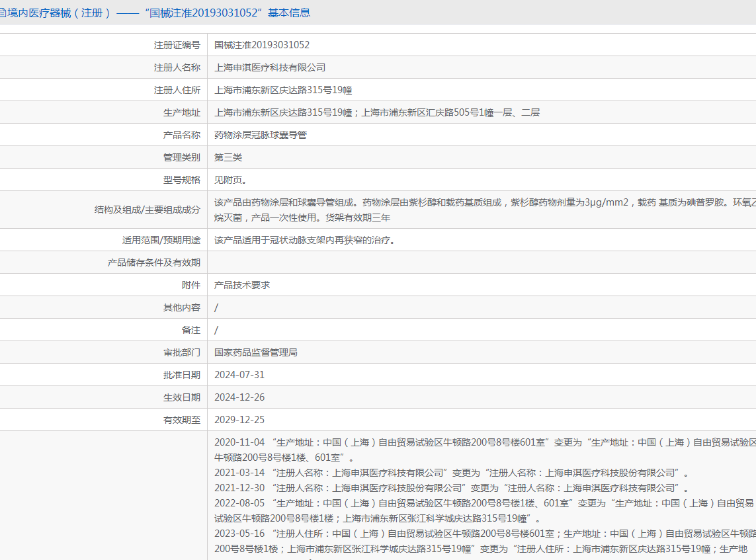
Task: Click the approving department 国家药品监督管理局
Action: [x=256, y=352]
